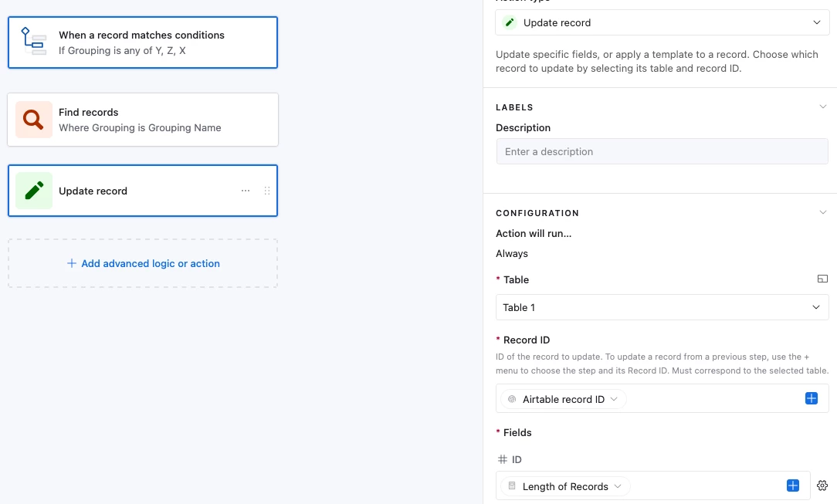Select the Find records step card
The image size is (837, 504).
click(x=154, y=120)
